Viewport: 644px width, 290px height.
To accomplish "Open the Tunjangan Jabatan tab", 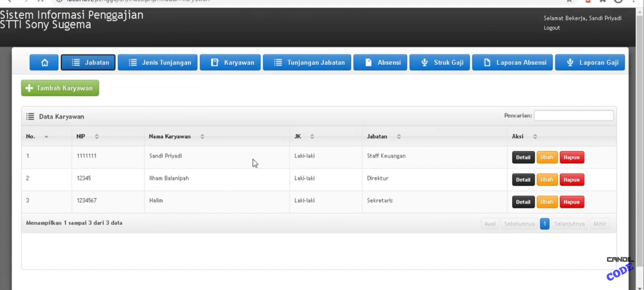I will coord(307,62).
